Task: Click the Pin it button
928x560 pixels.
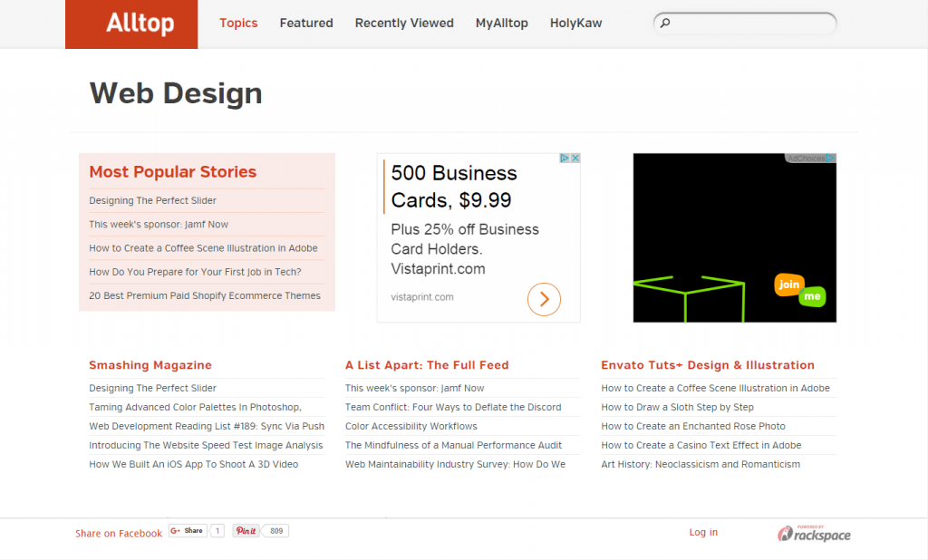Action: click(246, 531)
